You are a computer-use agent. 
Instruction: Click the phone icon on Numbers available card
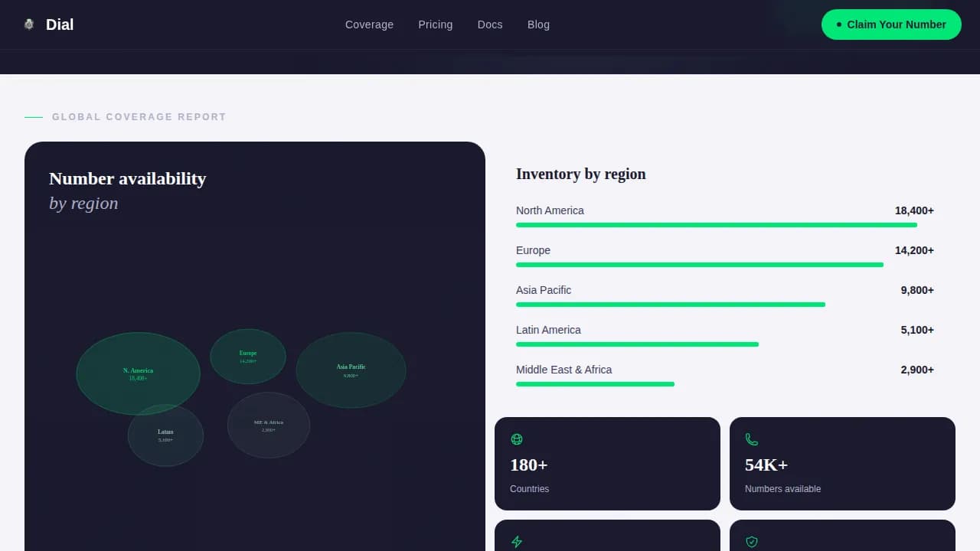[x=752, y=439]
